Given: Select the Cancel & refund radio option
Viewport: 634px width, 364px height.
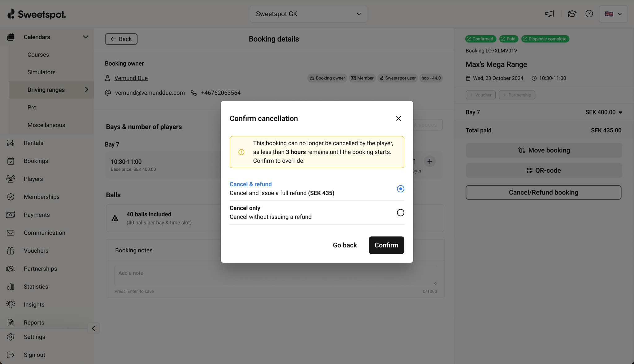Looking at the screenshot, I should [x=400, y=189].
